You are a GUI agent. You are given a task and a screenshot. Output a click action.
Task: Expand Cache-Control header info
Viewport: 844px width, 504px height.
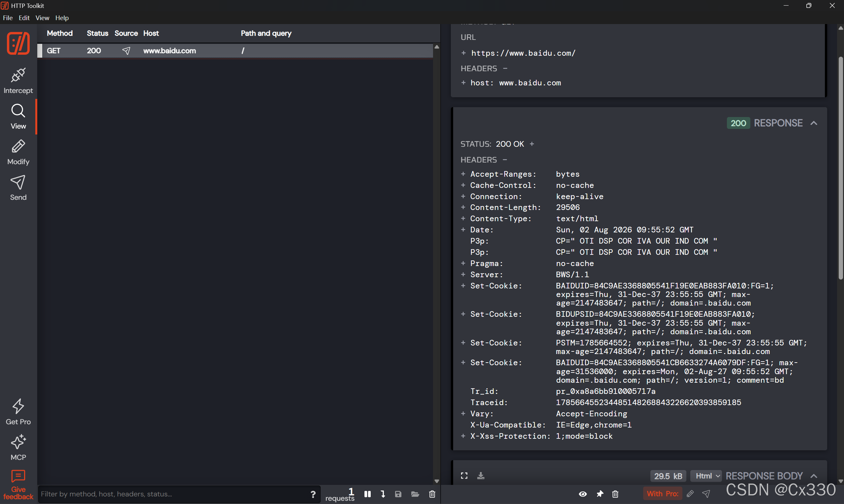[463, 185]
